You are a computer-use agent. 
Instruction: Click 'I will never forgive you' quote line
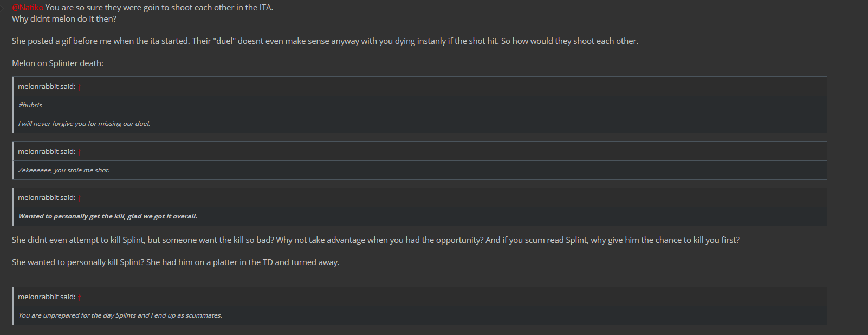[84, 124]
